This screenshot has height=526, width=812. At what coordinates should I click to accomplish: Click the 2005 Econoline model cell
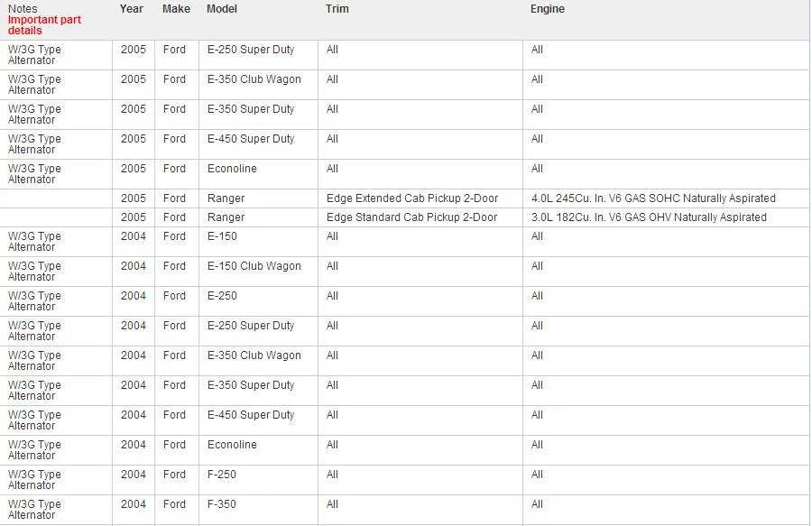coord(231,169)
